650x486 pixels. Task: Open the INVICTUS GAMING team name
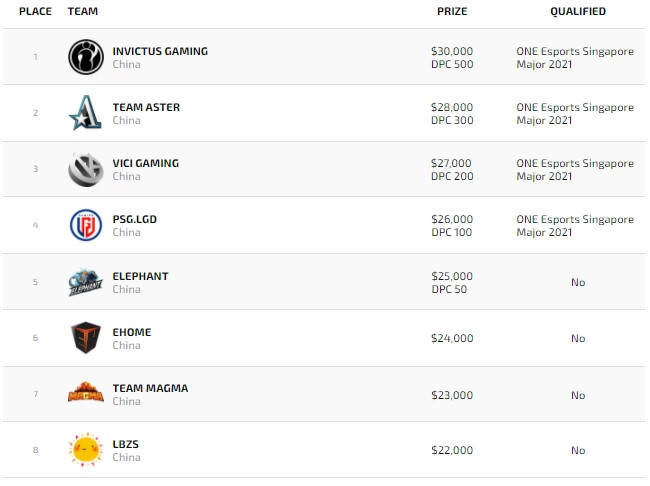160,51
